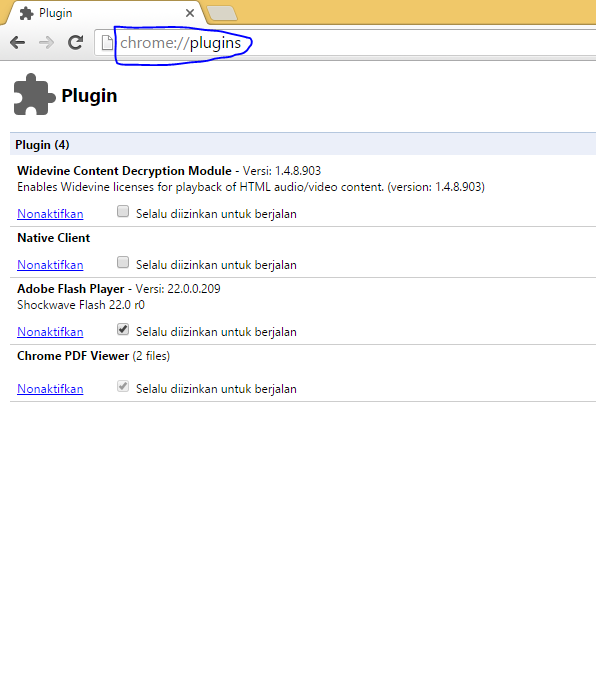Click Nonaktifkan for Adobe Flash Player
596x674 pixels.
pos(50,332)
